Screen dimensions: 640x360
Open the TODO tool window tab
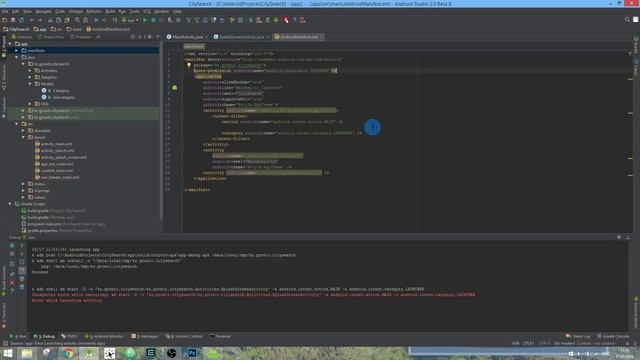click(x=69, y=336)
